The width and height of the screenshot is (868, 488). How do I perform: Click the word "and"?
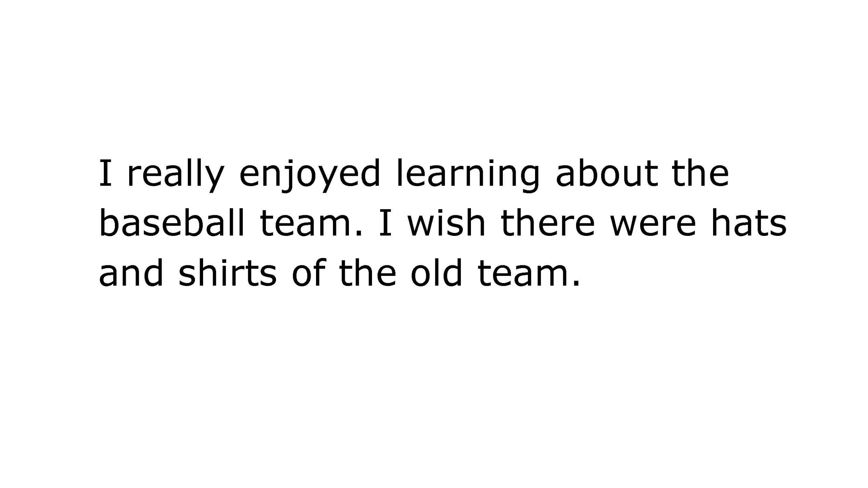(x=132, y=273)
